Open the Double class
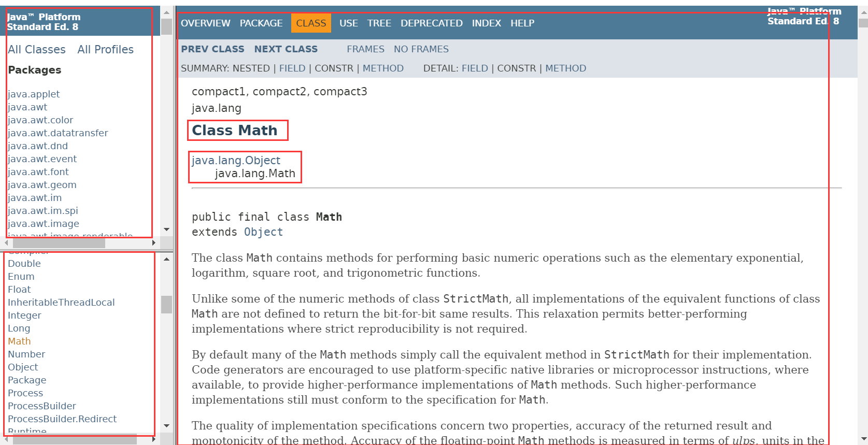The width and height of the screenshot is (868, 445). (x=24, y=264)
